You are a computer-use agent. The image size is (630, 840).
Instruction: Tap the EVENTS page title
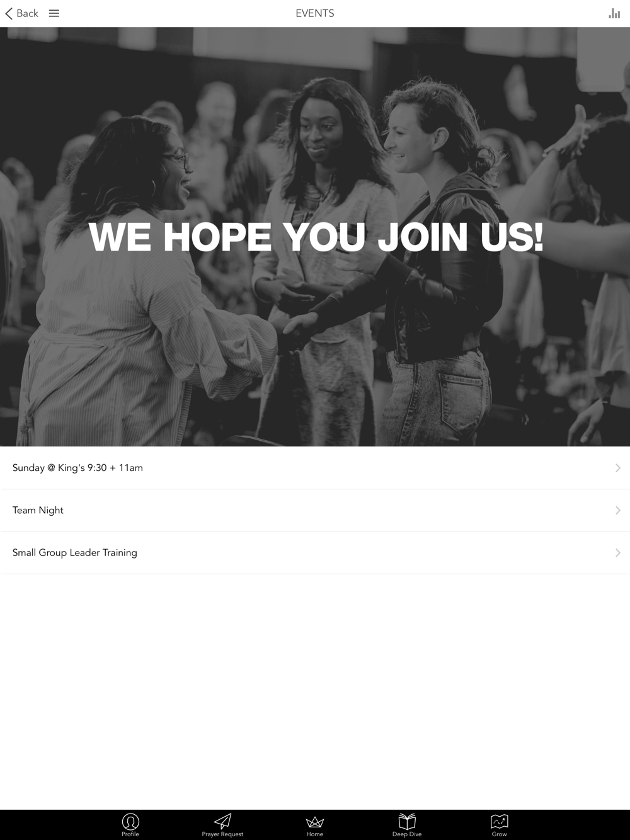315,13
